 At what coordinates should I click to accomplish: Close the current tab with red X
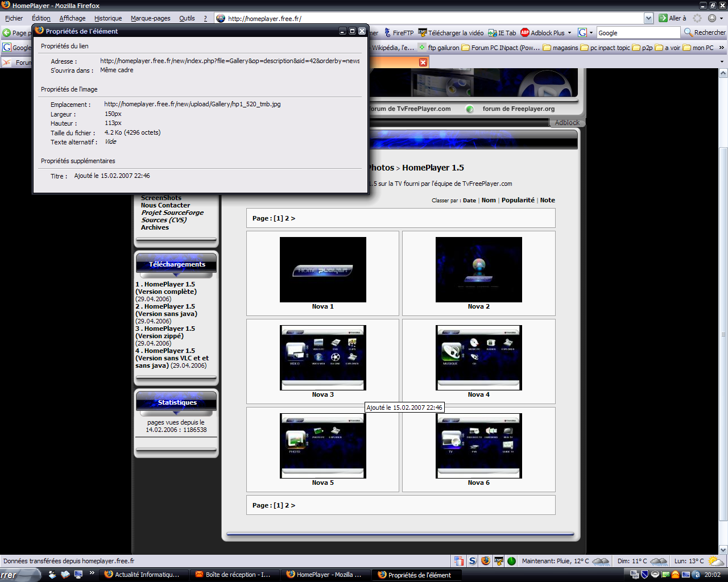(423, 62)
